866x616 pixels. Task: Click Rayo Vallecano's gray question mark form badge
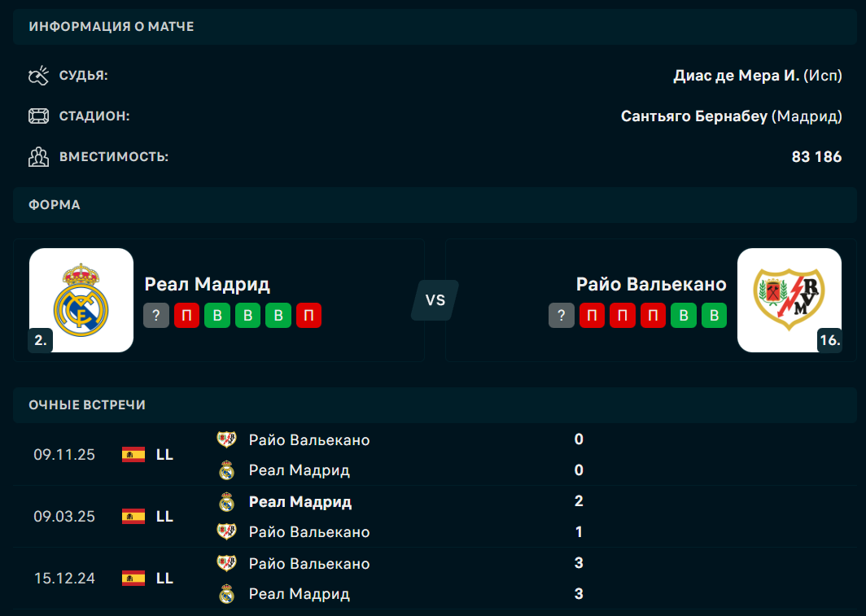click(562, 316)
